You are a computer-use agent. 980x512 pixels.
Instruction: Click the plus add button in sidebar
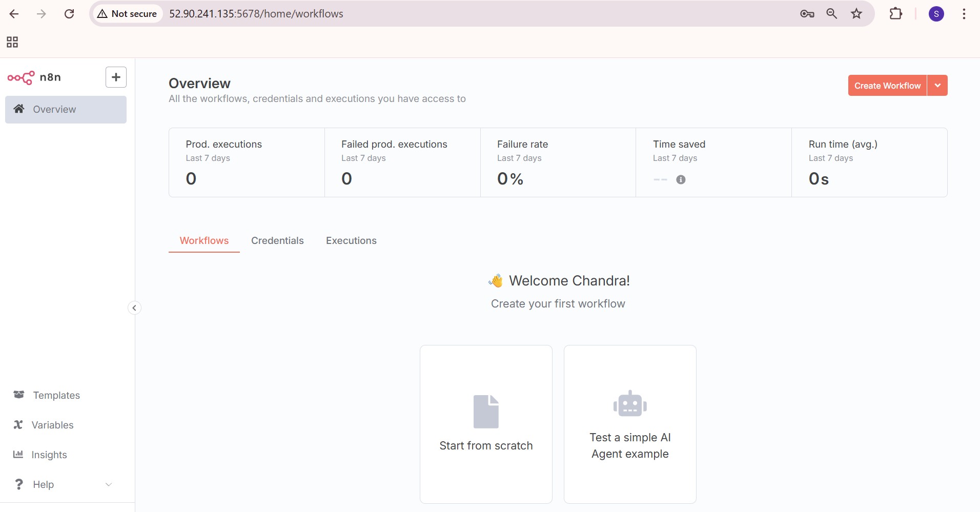tap(116, 77)
